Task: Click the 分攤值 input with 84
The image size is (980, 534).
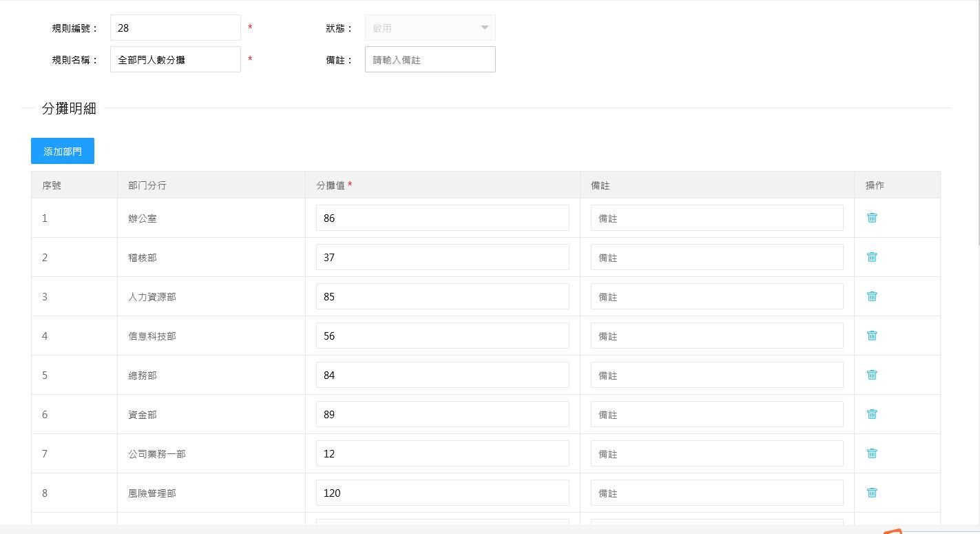Action: (443, 375)
